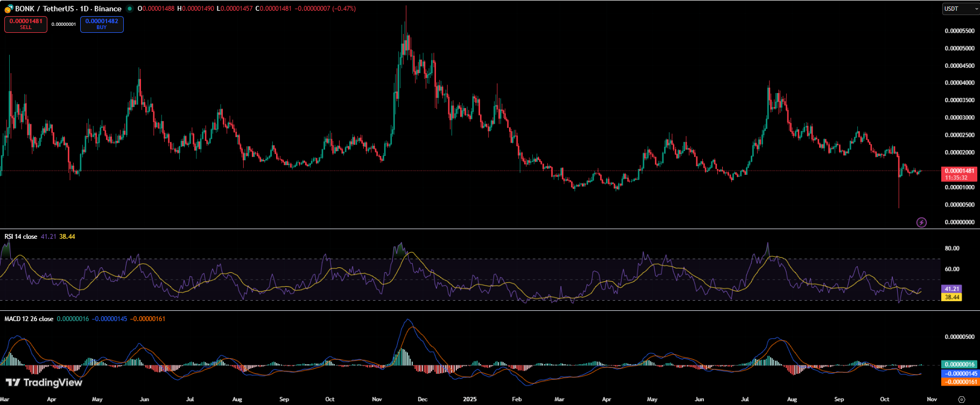This screenshot has height=405, width=980.
Task: Click the L0.00001457 low value in the header
Action: pos(235,9)
